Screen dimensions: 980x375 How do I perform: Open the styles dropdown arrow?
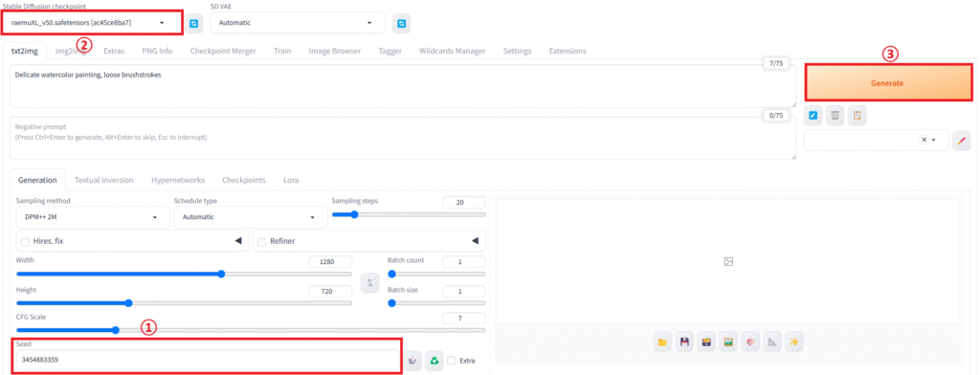(x=934, y=140)
